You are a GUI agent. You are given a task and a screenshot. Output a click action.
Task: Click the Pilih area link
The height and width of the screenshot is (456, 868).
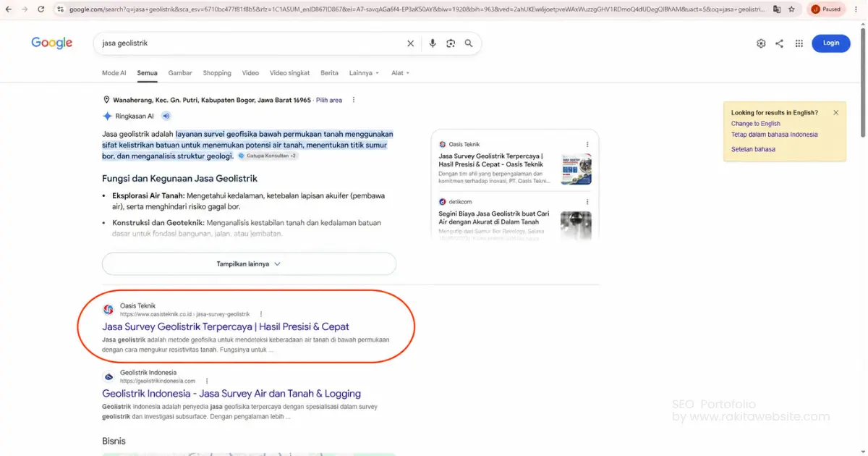(329, 100)
